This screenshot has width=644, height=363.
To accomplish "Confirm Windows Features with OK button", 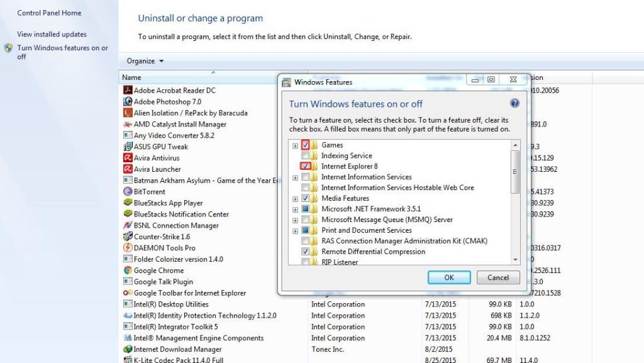I will click(449, 277).
